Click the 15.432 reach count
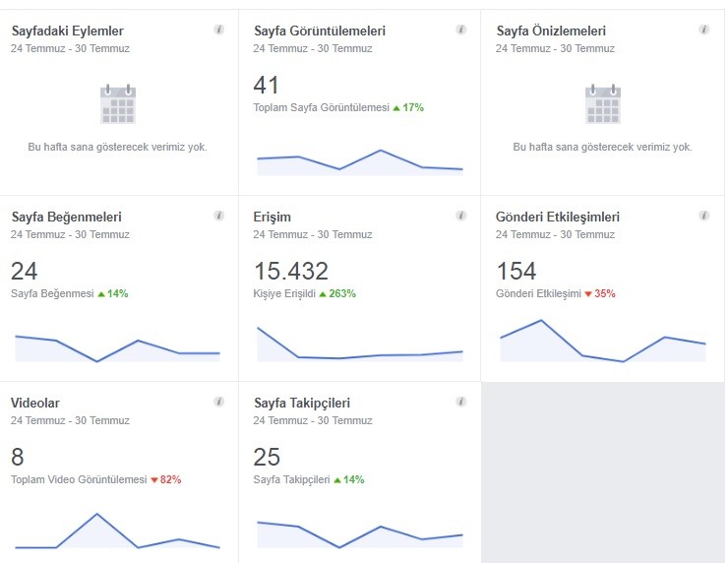 (291, 272)
